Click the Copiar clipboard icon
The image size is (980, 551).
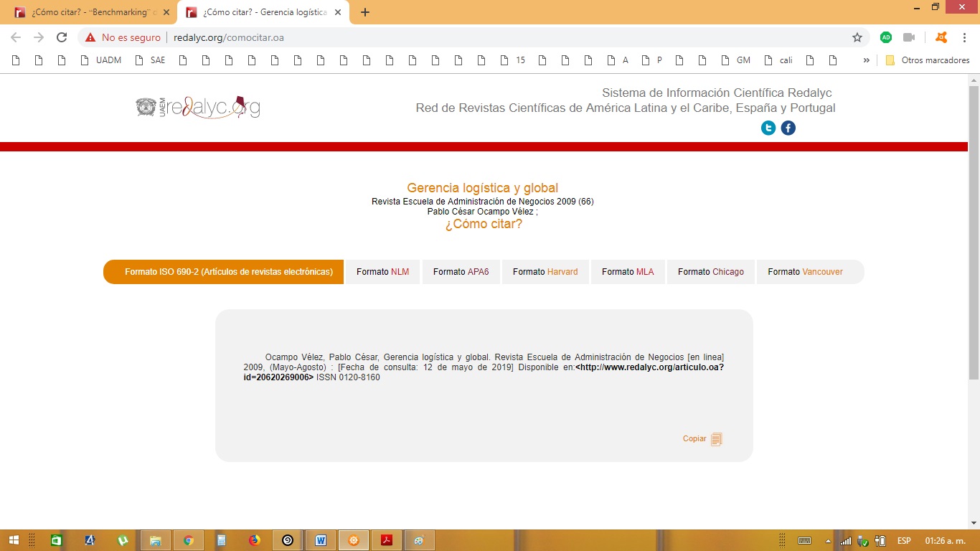716,439
